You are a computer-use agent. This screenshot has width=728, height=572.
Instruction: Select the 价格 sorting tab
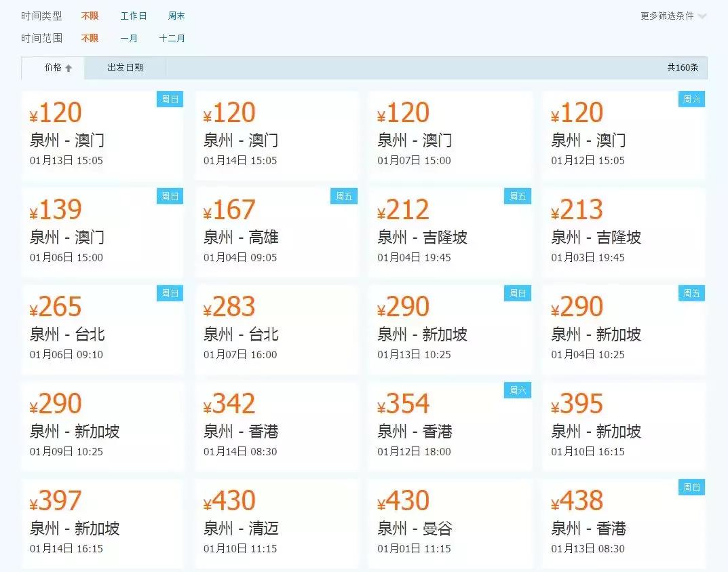point(53,67)
